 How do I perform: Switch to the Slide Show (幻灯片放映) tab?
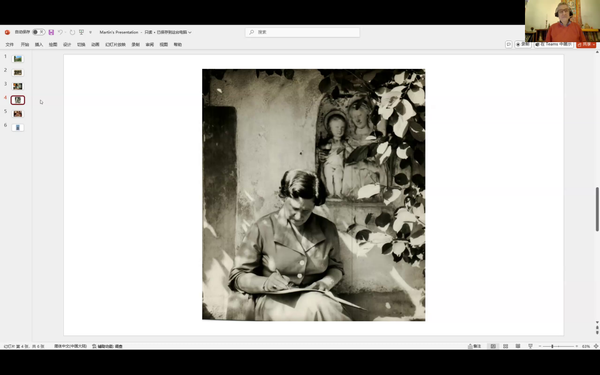coord(115,45)
